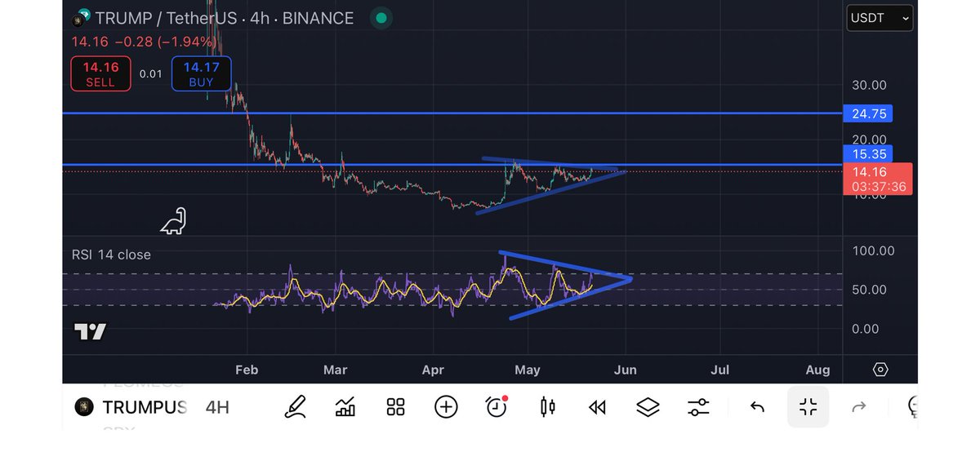Image resolution: width=980 pixels, height=452 pixels.
Task: Open the object tree layers icon
Action: 648,406
